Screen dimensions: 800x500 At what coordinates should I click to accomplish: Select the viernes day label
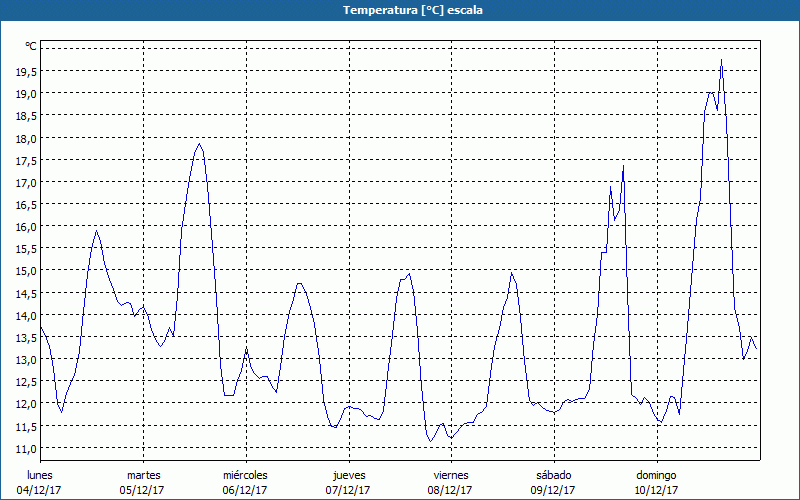tap(451, 474)
